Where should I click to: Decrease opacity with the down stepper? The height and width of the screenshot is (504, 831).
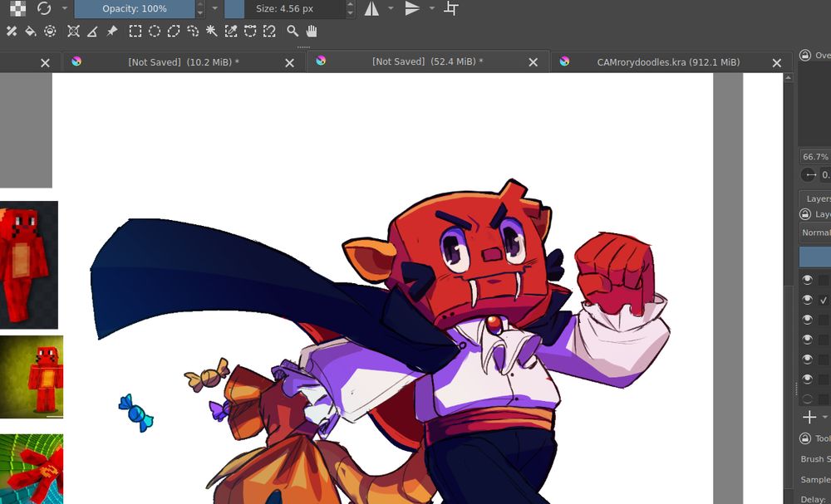pos(199,13)
